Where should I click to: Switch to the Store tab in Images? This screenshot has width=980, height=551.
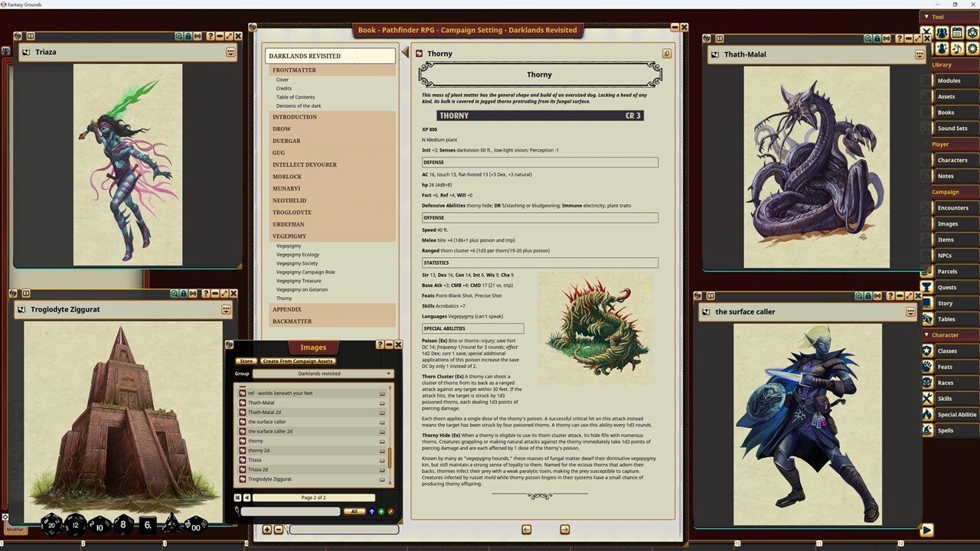coord(247,360)
